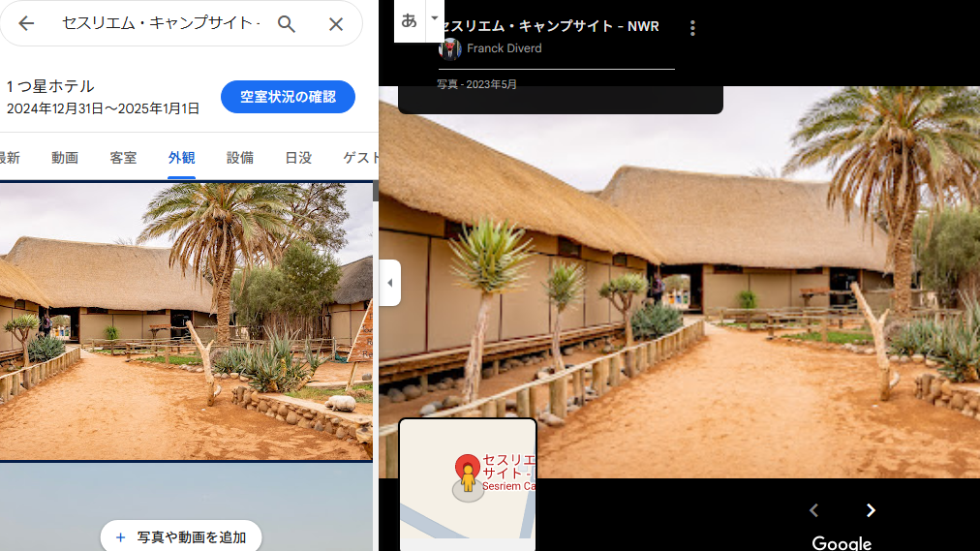
Task: Open the 設備 tab
Action: click(240, 158)
